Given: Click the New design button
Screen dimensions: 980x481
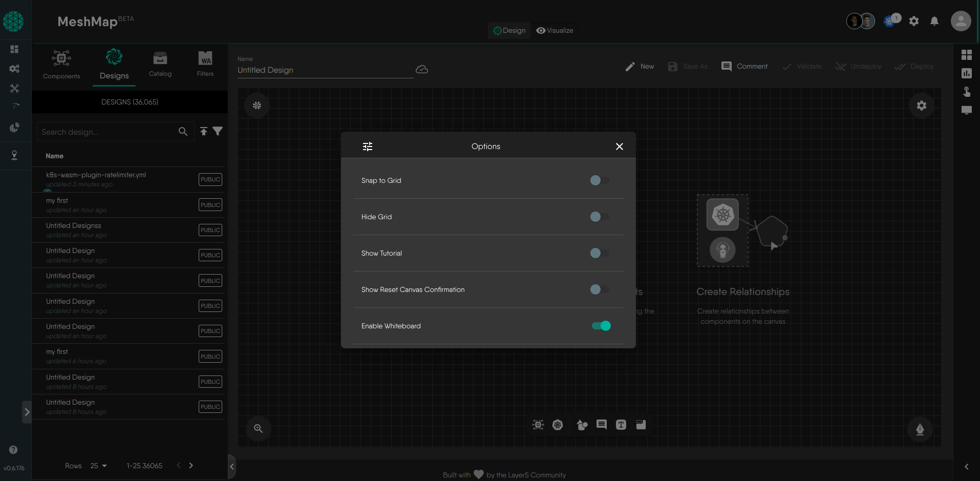Looking at the screenshot, I should [x=640, y=66].
